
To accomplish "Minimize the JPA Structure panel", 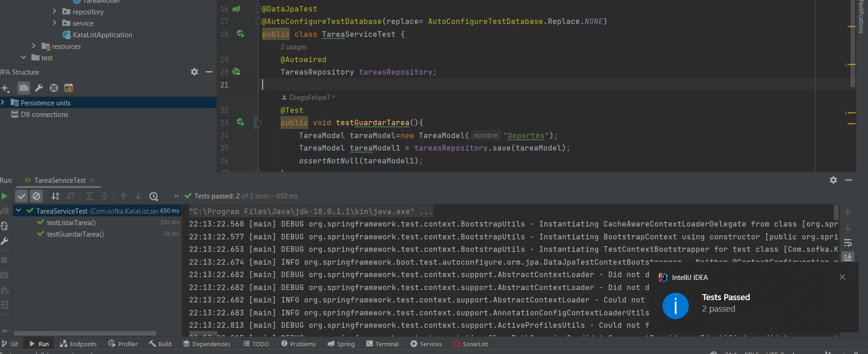I will click(209, 72).
